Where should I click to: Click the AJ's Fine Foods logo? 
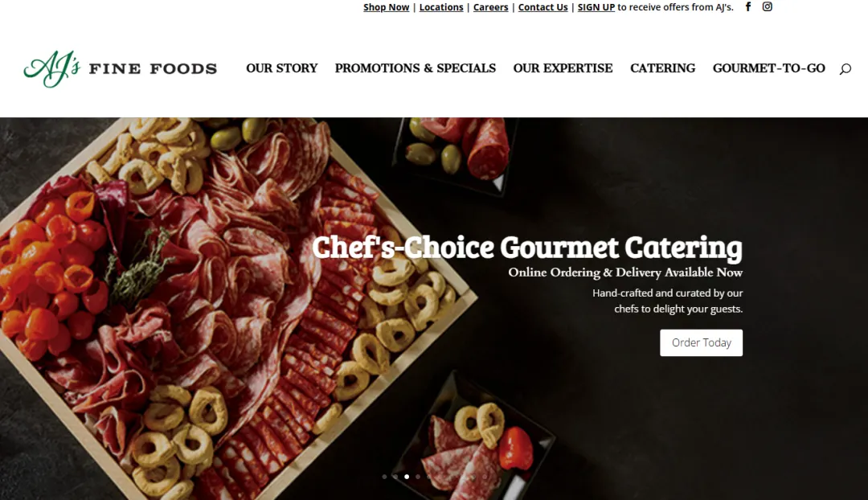120,68
